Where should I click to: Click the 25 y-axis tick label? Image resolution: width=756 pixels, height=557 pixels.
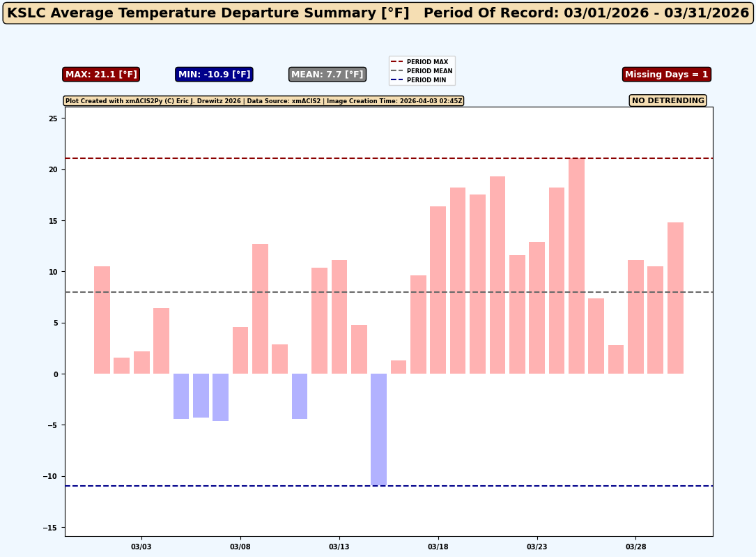tap(53, 119)
